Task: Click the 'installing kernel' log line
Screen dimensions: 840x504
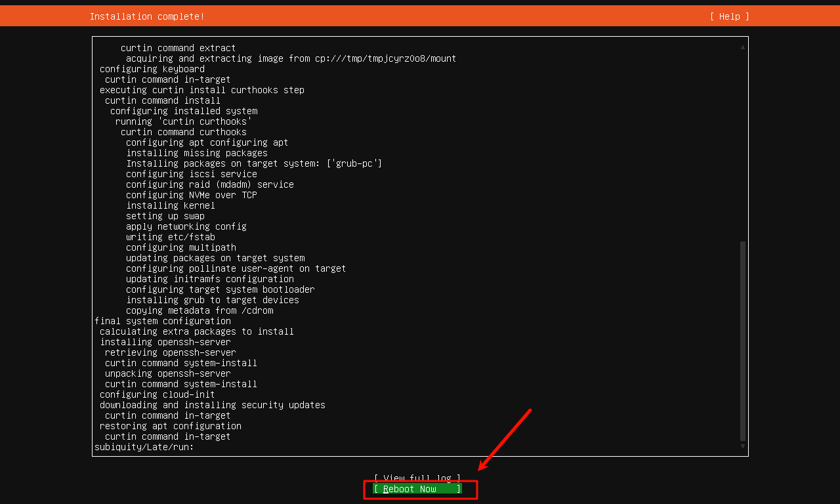Action: click(171, 205)
